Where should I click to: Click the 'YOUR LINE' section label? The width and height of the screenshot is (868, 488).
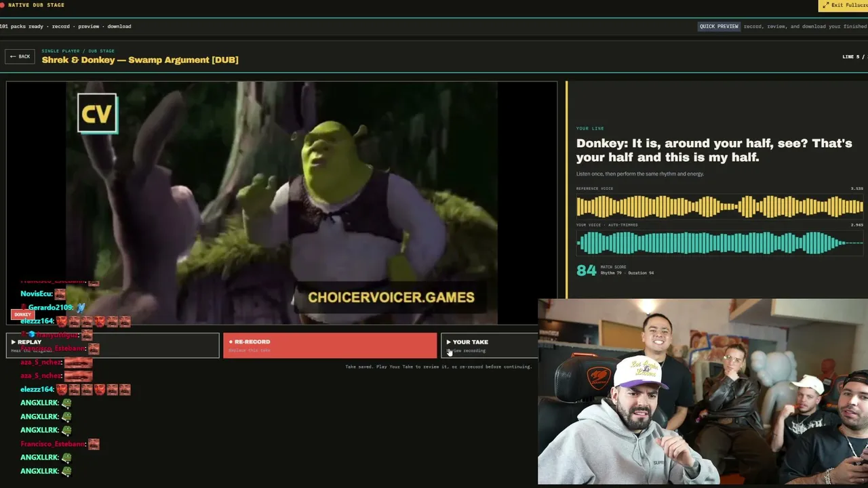590,128
